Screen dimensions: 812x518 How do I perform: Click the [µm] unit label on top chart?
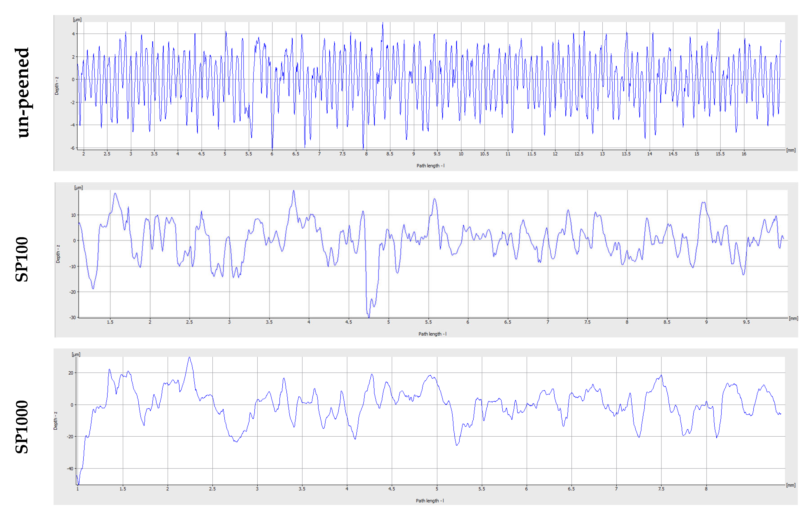(x=77, y=20)
